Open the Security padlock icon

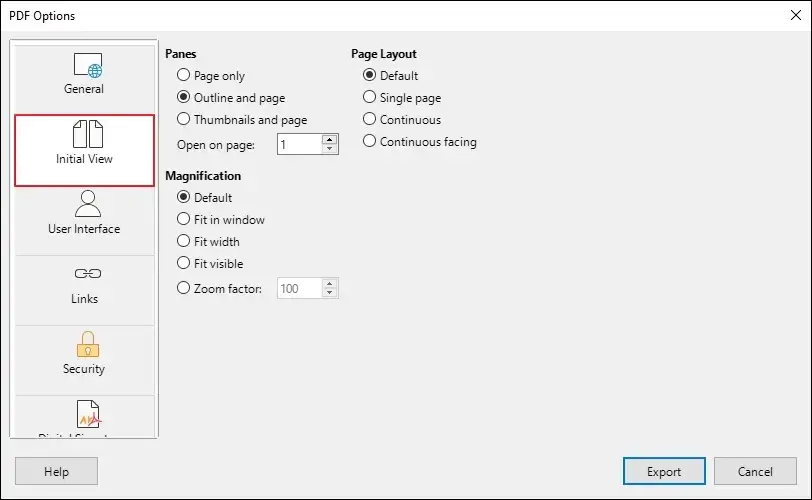tap(88, 344)
